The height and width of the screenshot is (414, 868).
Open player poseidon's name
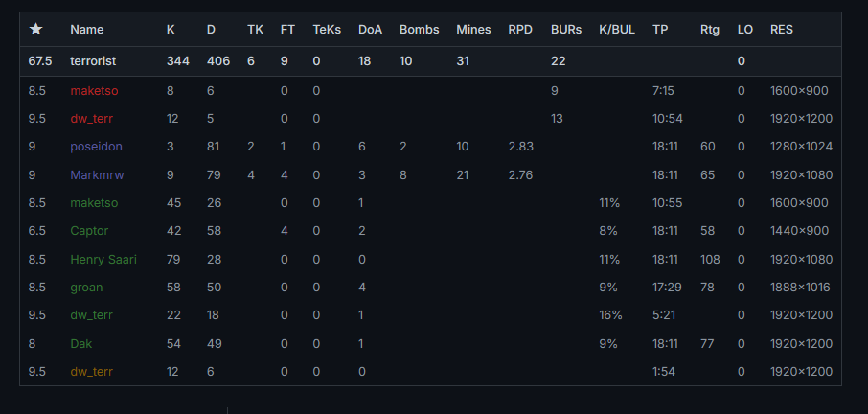tap(96, 147)
